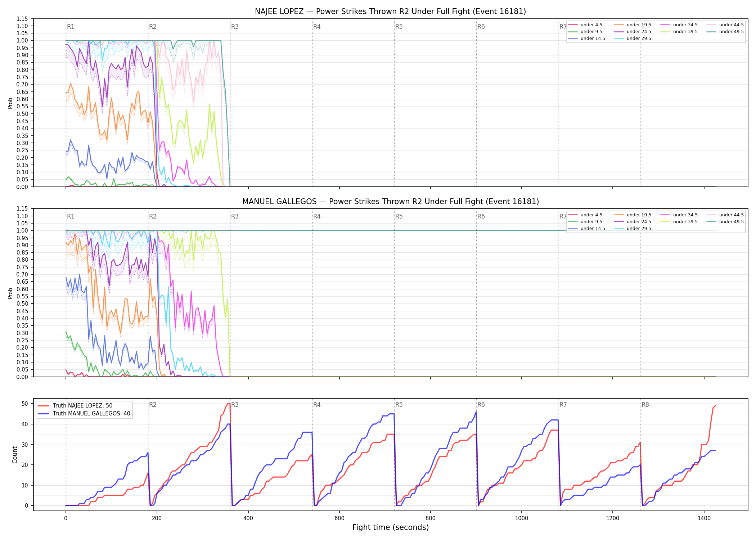Click the R4 round label in the Count chart
Image resolution: width=756 pixels, height=540 pixels.
click(317, 405)
